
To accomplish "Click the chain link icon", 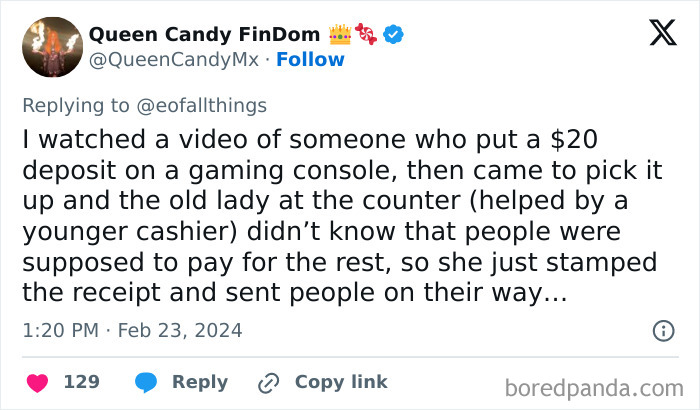I will 267,382.
